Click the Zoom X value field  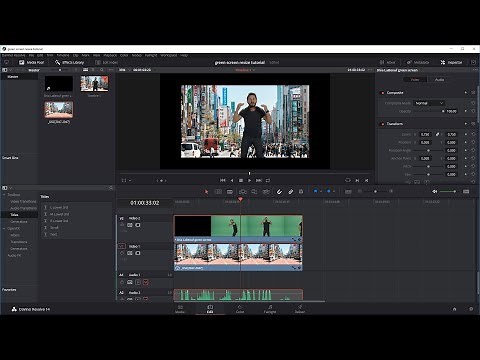[425, 134]
